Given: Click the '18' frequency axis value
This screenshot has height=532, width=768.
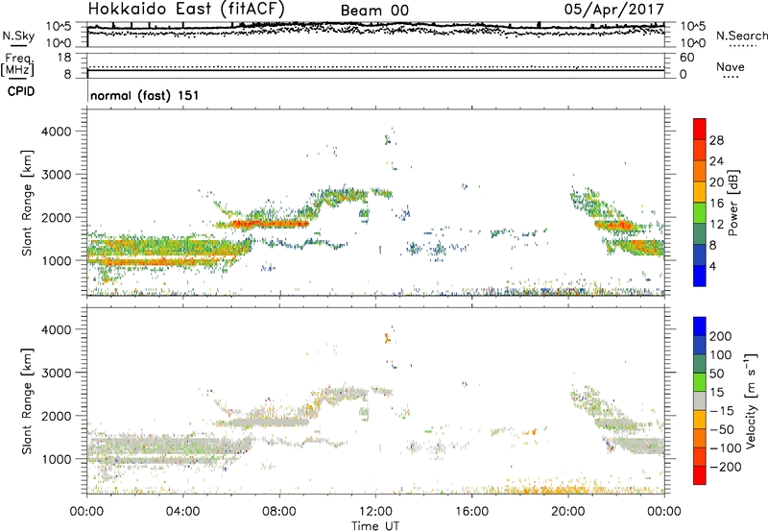Looking at the screenshot, I should click(64, 58).
